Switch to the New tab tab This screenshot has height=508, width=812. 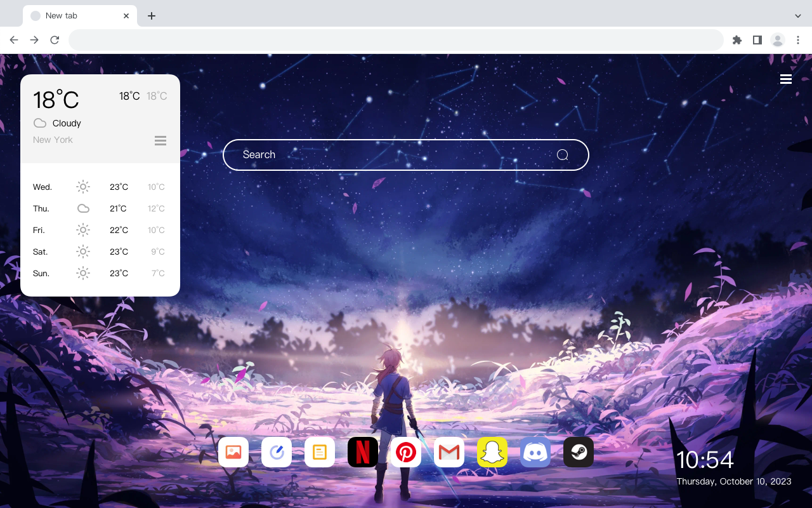pos(70,15)
